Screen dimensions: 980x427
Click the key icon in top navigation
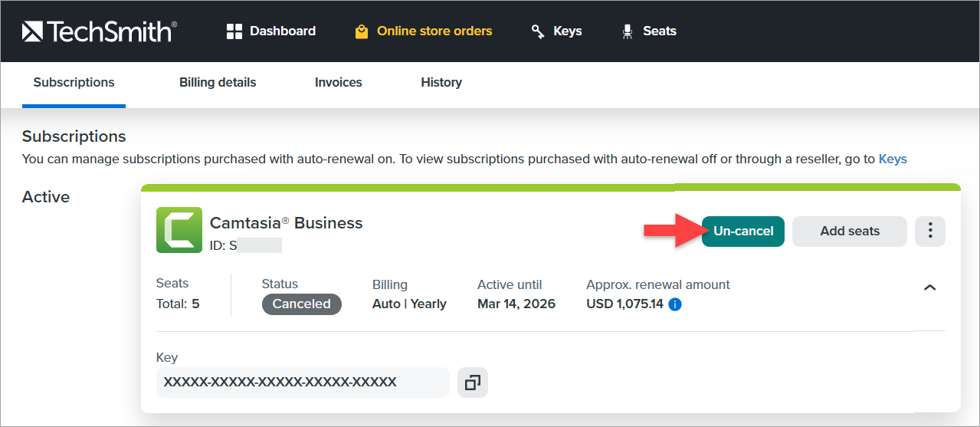(538, 31)
